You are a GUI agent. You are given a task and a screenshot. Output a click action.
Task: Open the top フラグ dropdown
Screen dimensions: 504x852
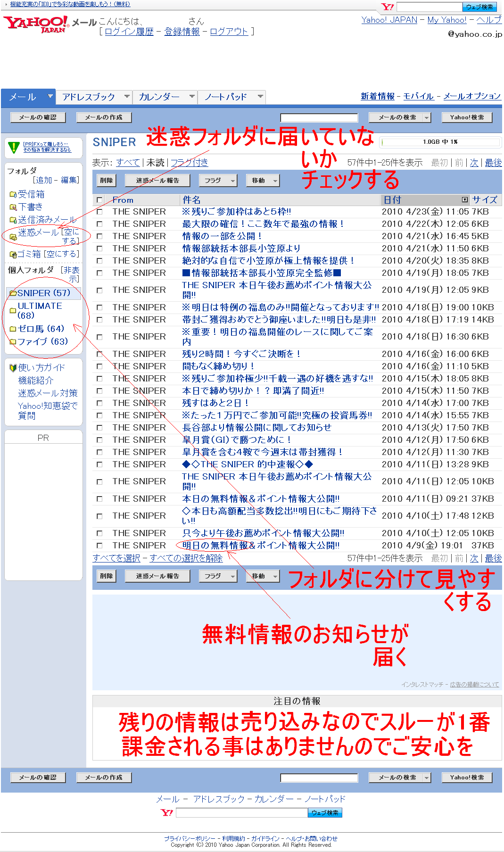coord(219,181)
